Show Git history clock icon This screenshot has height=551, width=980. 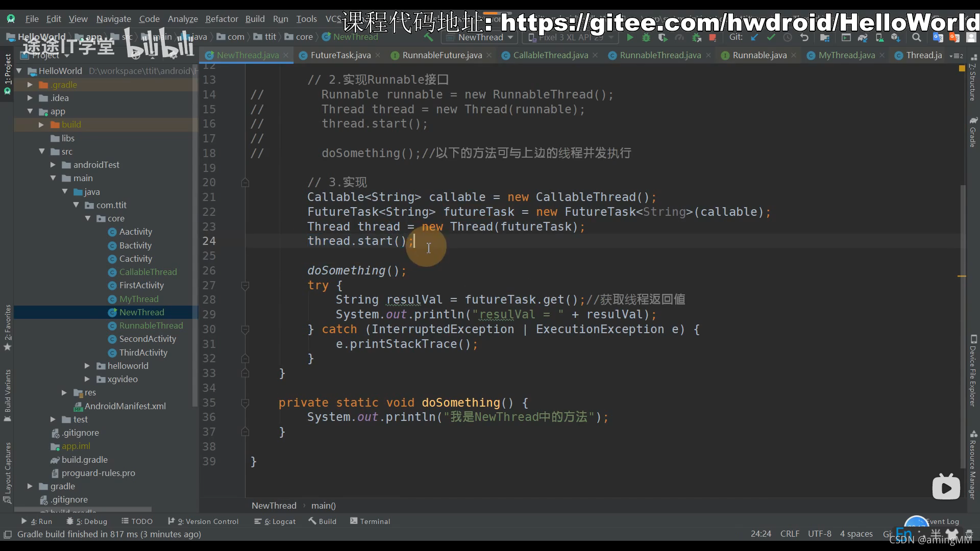pyautogui.click(x=788, y=37)
